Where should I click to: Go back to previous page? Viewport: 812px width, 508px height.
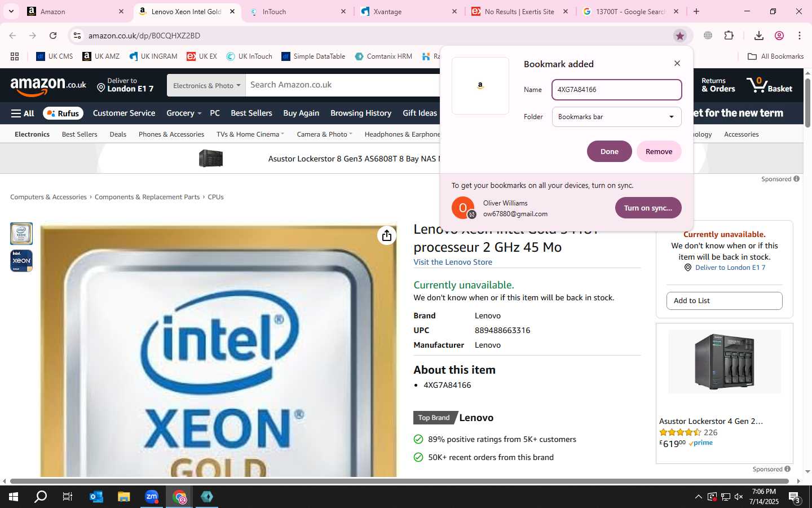(x=12, y=36)
